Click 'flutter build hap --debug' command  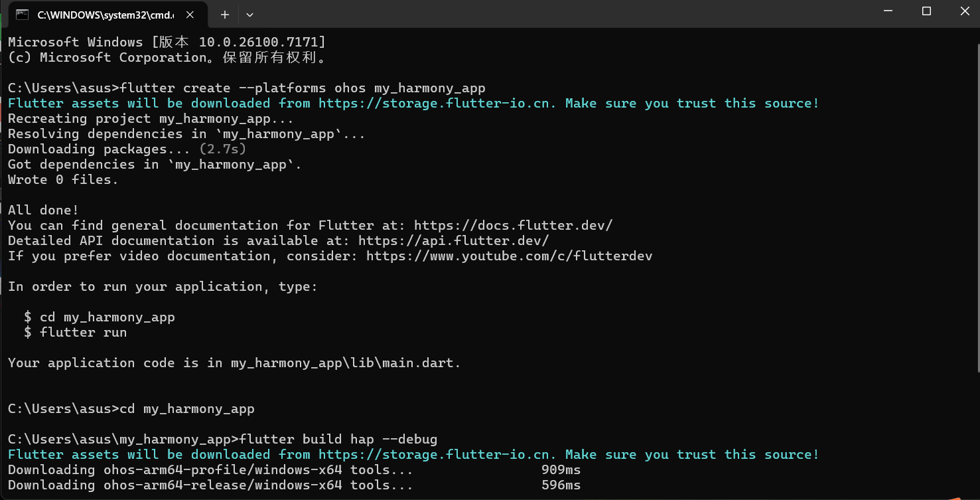[338, 439]
